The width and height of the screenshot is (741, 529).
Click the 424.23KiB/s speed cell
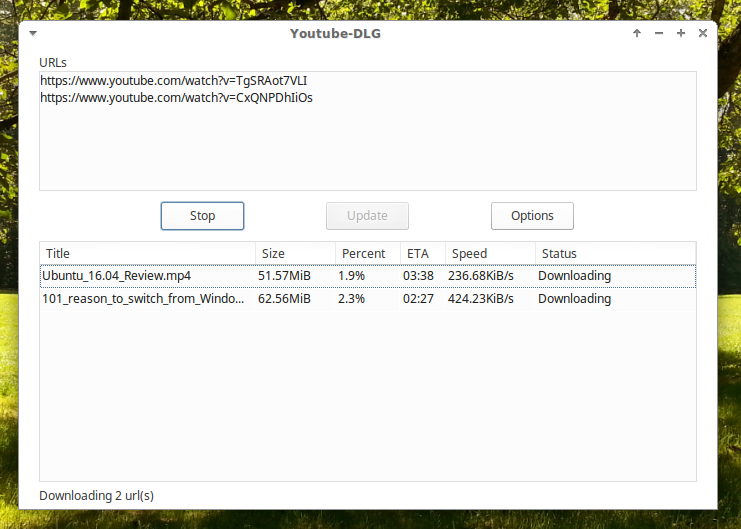point(481,299)
